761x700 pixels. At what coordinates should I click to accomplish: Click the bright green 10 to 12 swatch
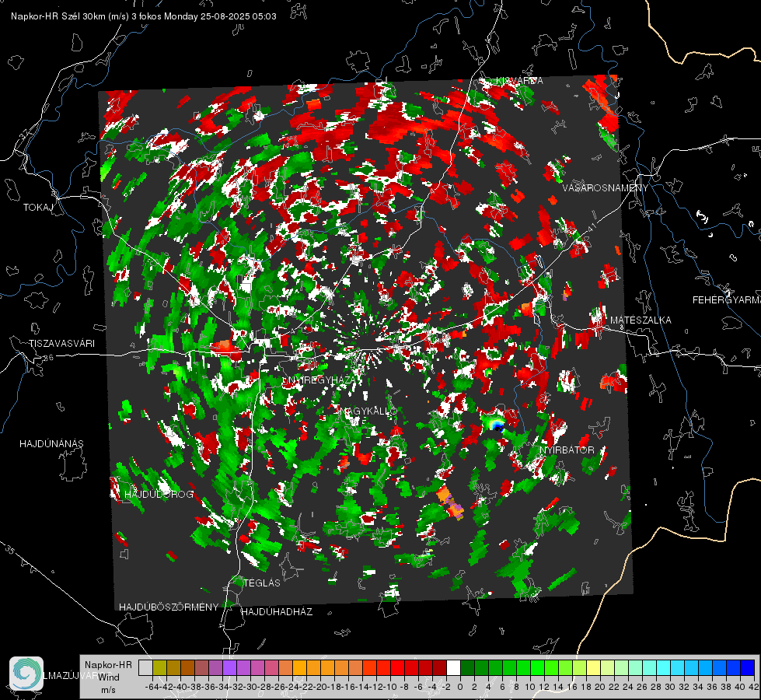537,667
